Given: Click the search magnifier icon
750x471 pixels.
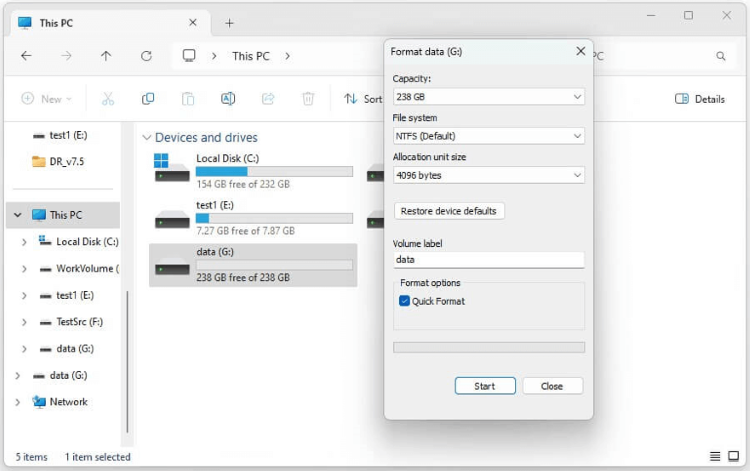Looking at the screenshot, I should [721, 56].
